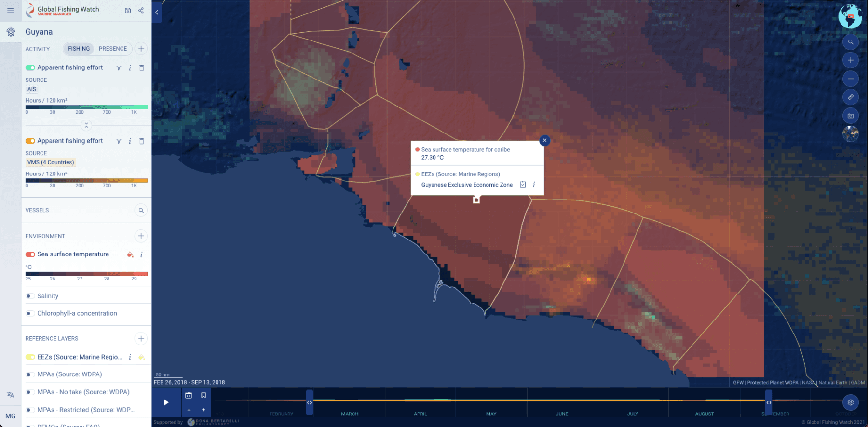Disable the Sea surface temperature layer

(30, 254)
